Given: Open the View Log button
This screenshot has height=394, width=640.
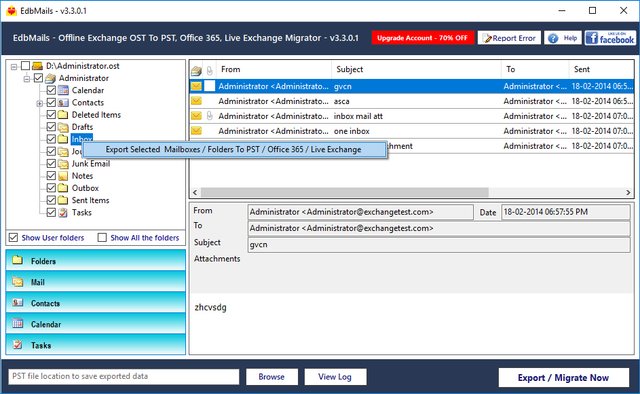Looking at the screenshot, I should 335,376.
